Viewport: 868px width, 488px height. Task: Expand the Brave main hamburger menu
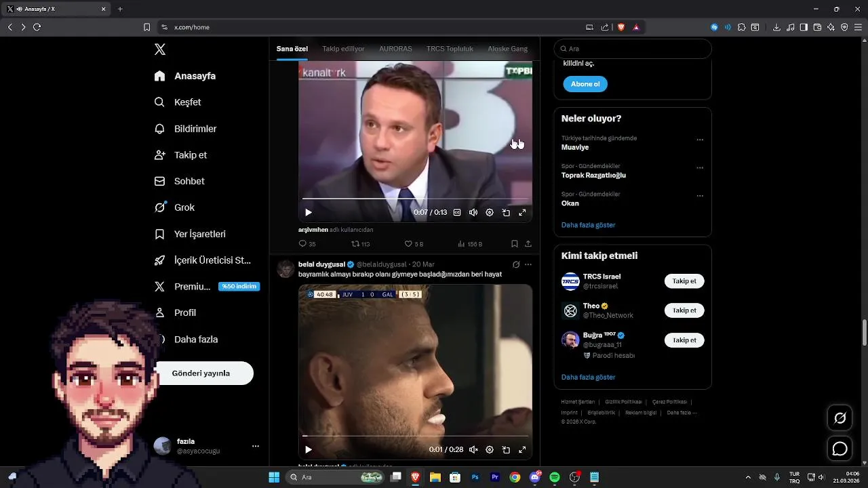[x=858, y=27]
